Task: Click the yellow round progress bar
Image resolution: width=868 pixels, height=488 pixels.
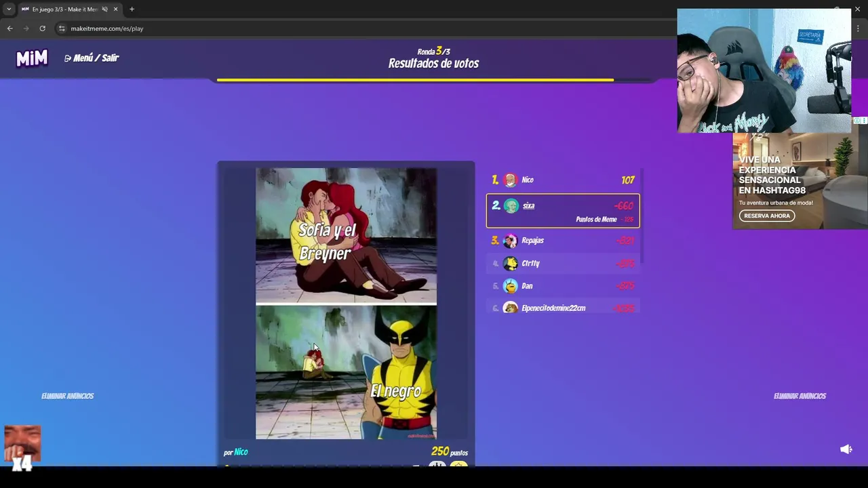Action: click(x=415, y=80)
